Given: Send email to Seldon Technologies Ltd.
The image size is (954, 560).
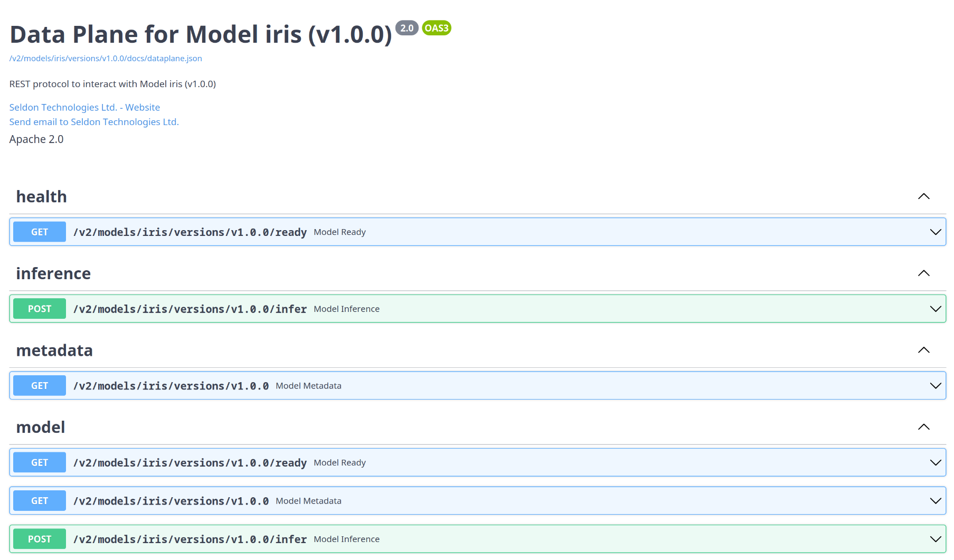Looking at the screenshot, I should pos(94,122).
